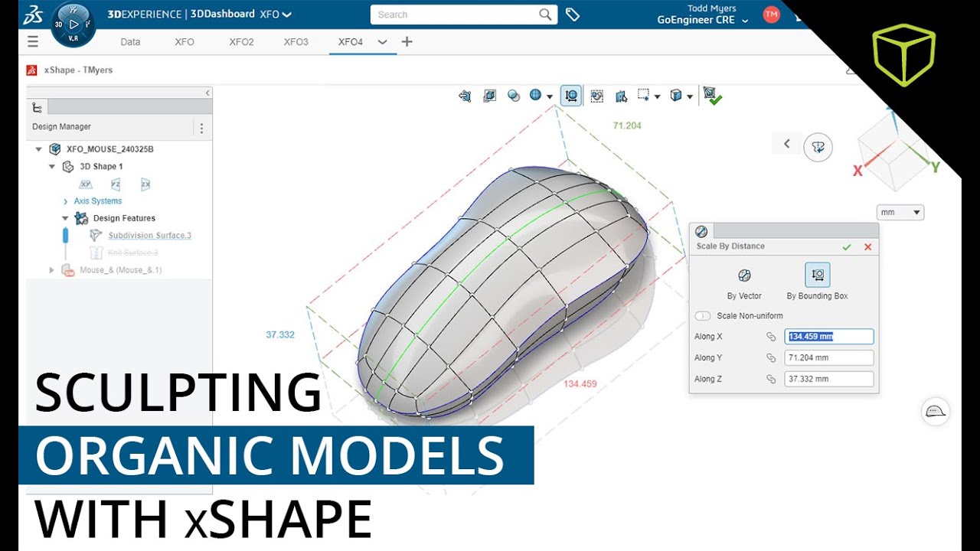The width and height of the screenshot is (980, 551).
Task: Click the round helmet icon at right
Action: (x=936, y=412)
